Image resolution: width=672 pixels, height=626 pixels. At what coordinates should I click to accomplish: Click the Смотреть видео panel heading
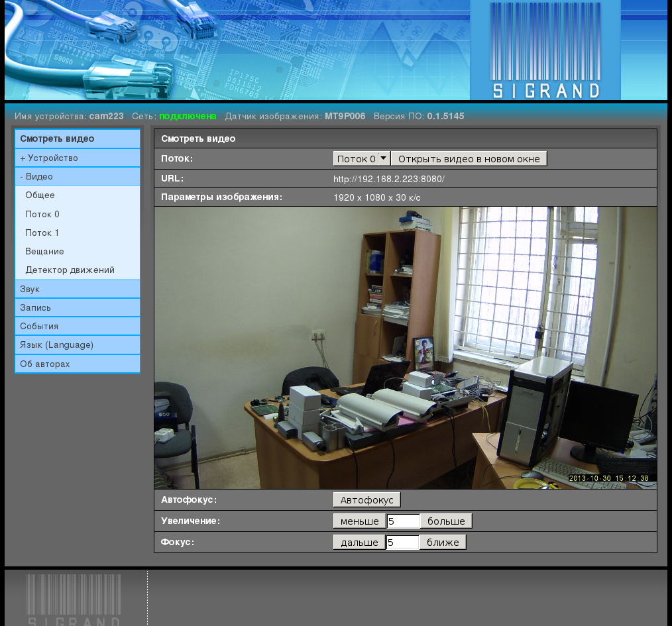pyautogui.click(x=198, y=139)
